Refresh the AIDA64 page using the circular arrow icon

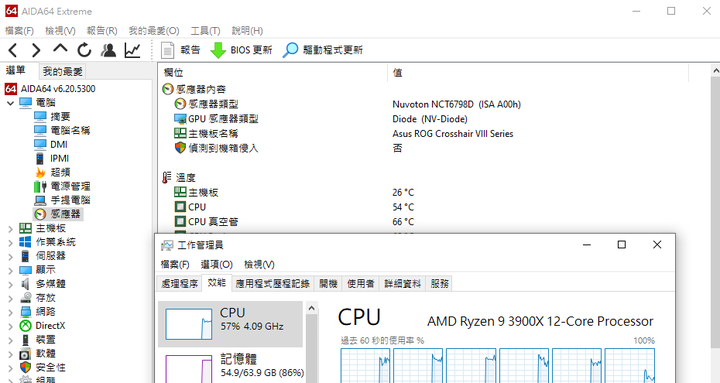(x=84, y=50)
